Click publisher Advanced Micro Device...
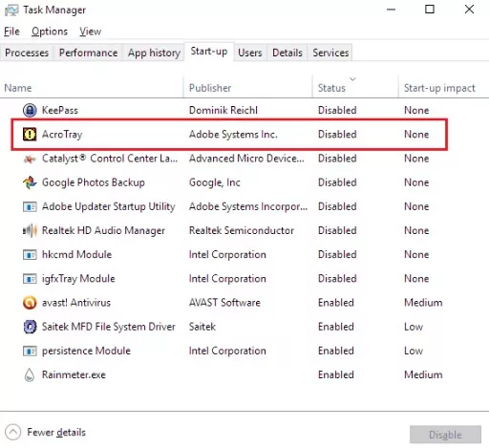Image resolution: width=489 pixels, height=448 pixels. coord(246,159)
